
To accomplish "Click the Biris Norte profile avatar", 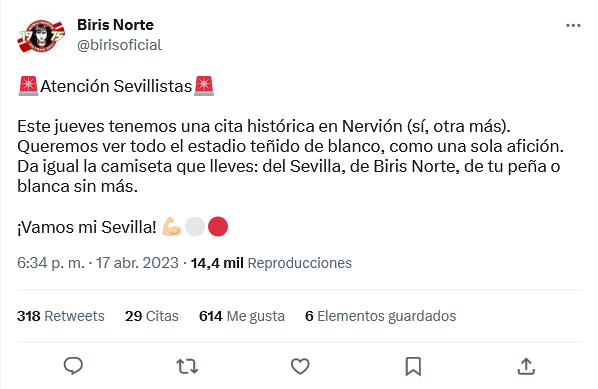I will [x=41, y=35].
